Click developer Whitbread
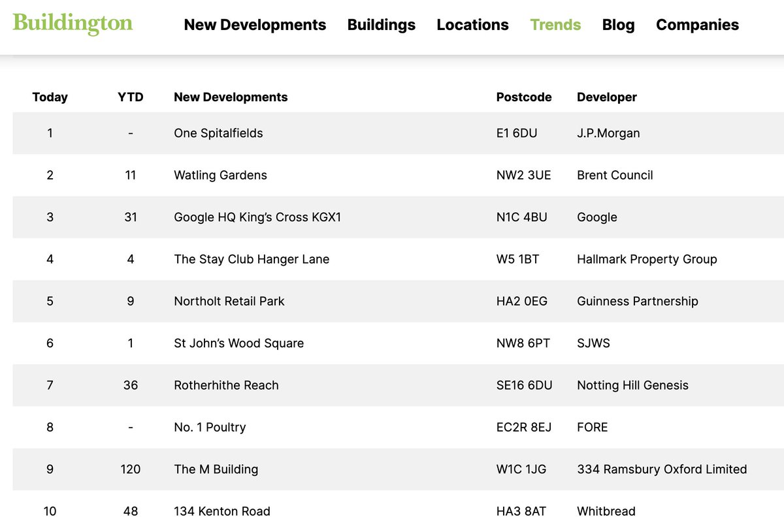The height and width of the screenshot is (532, 784). [x=606, y=511]
